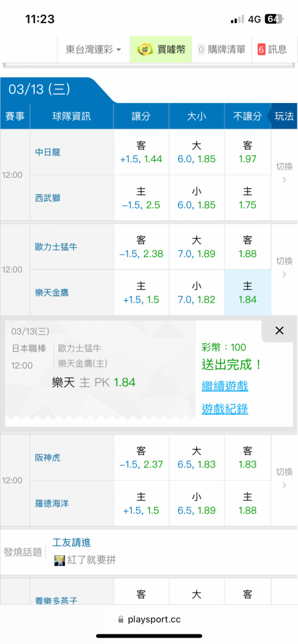Close the bet confirmation panel

[x=279, y=330]
